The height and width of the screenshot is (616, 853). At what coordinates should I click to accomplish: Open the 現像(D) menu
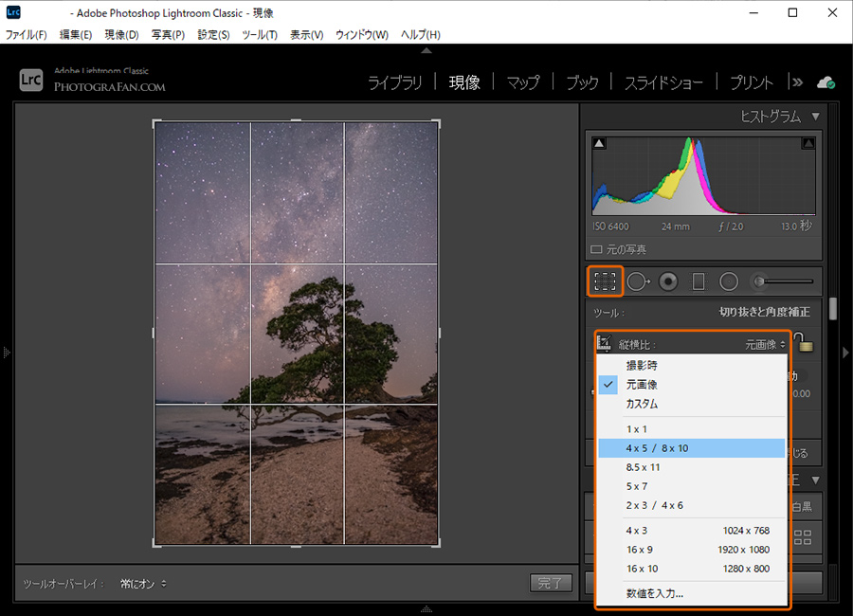click(122, 35)
